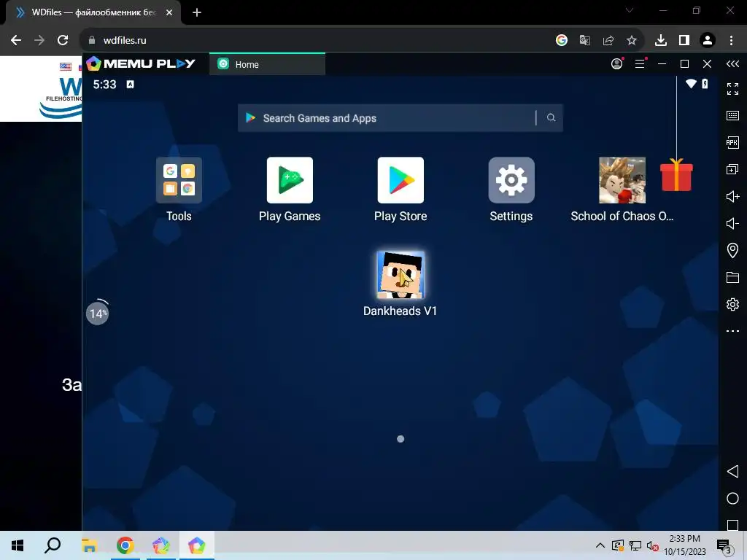Go forward in Chrome

39,40
